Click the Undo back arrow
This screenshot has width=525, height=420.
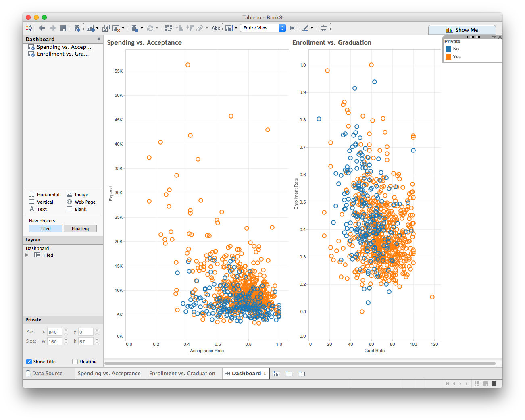[42, 28]
